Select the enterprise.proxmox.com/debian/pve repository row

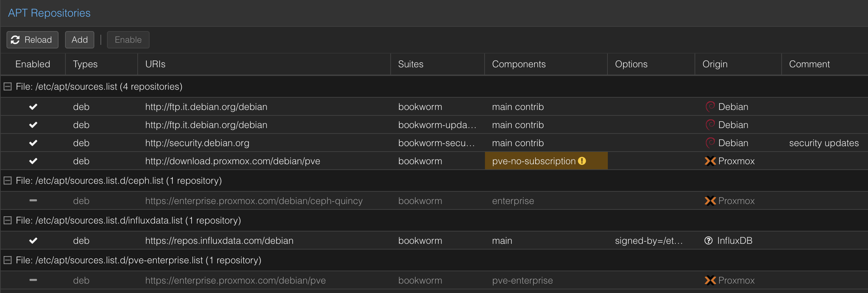(x=434, y=280)
